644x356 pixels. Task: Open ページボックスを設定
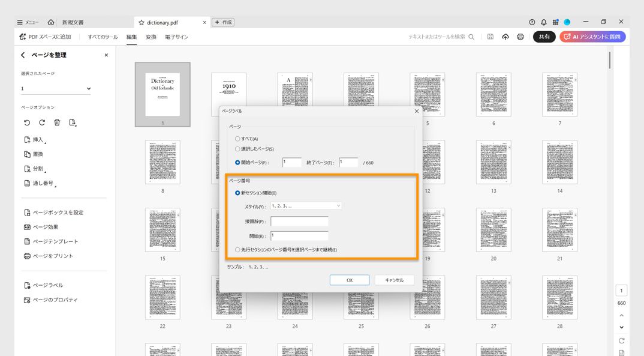53,213
